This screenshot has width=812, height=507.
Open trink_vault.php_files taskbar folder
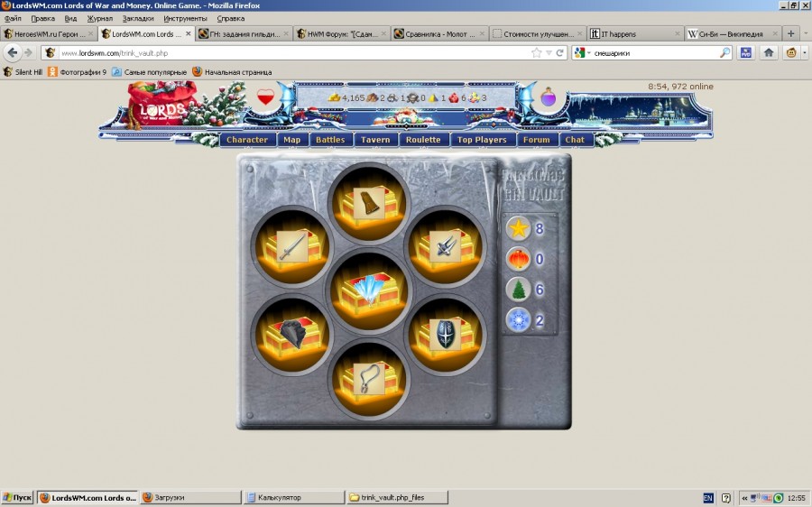[397, 498]
